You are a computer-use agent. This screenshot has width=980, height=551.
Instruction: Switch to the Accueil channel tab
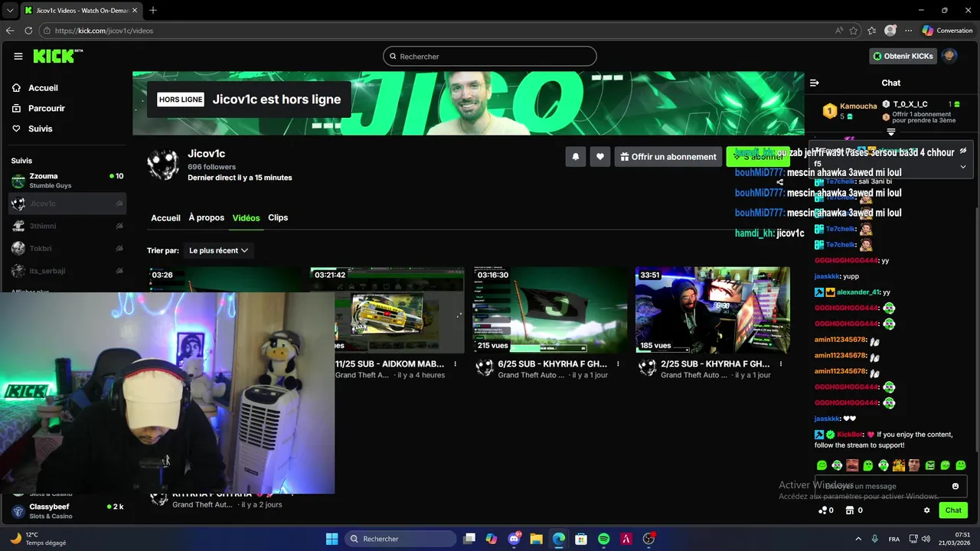tap(165, 218)
